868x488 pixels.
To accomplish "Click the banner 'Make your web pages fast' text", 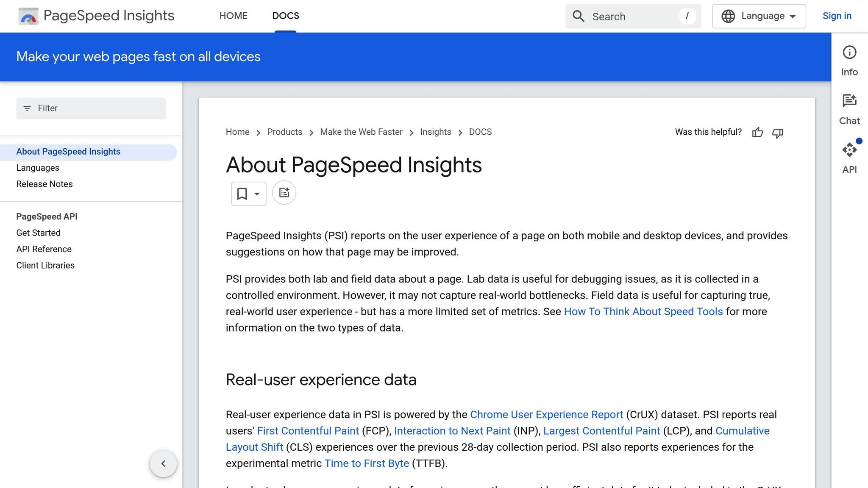I will [138, 57].
